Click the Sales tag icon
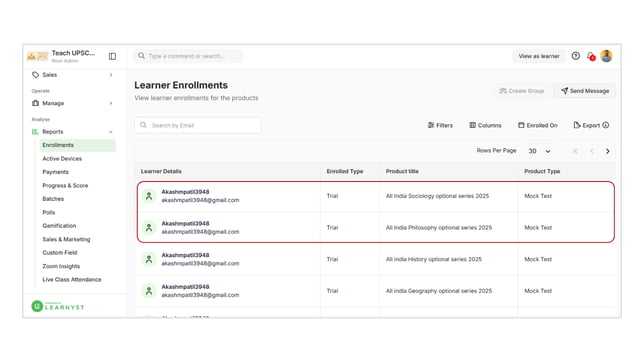644x362 pixels. pyautogui.click(x=35, y=75)
